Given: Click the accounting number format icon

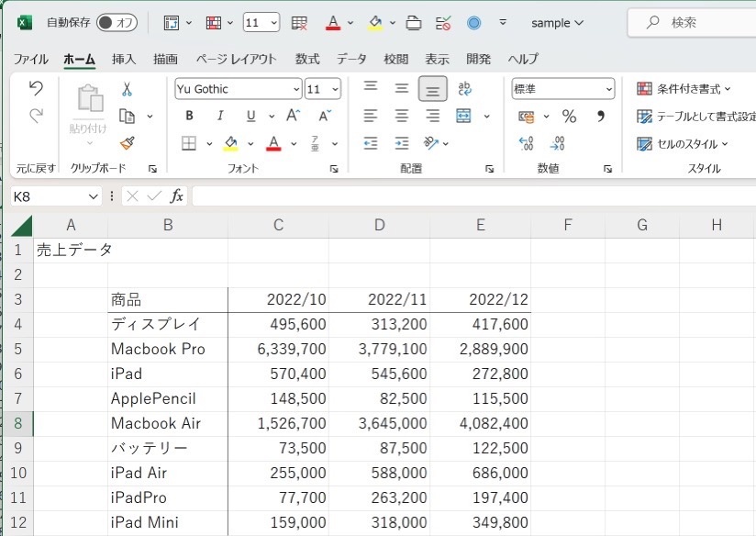Looking at the screenshot, I should [527, 117].
